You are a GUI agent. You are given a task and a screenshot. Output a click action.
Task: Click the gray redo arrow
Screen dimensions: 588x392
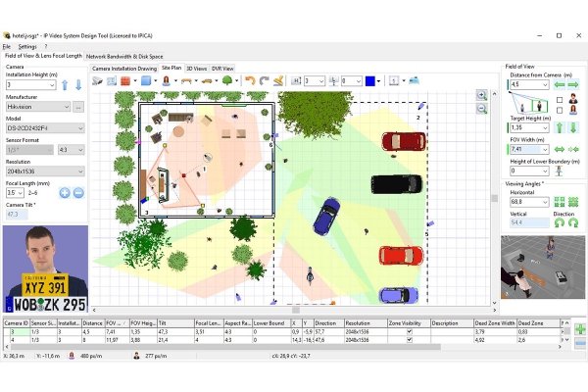(264, 80)
